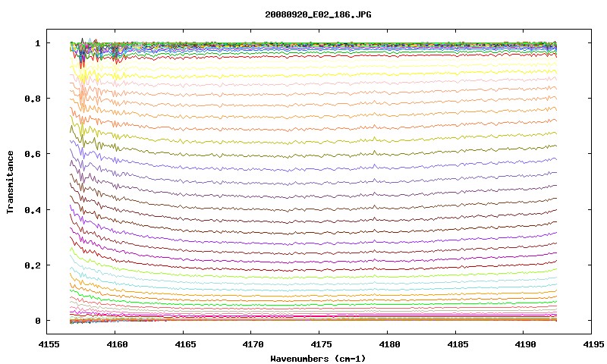The width and height of the screenshot is (607, 364).
Task: Click the chart title 20080920_E02_186.JPG
Action: [318, 14]
